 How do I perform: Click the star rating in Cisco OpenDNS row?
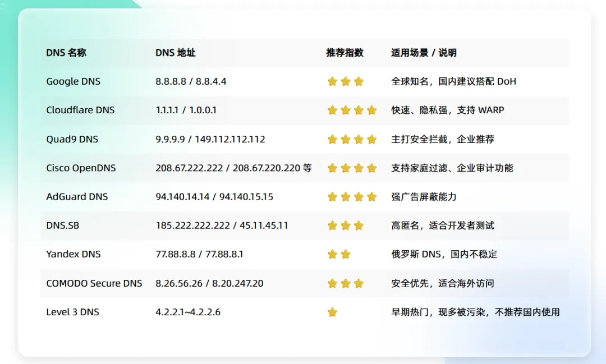(352, 168)
